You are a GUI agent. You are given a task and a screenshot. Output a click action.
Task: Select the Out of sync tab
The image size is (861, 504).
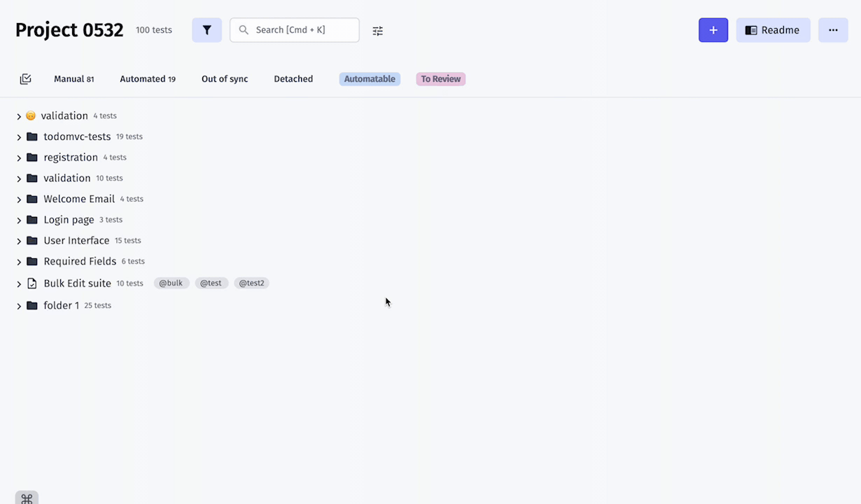point(225,79)
